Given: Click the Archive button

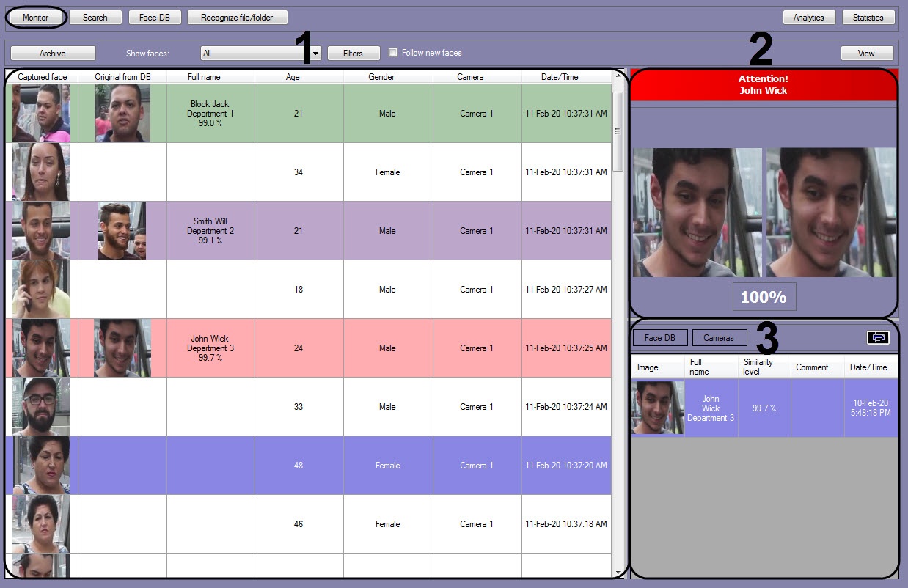Looking at the screenshot, I should tap(53, 54).
